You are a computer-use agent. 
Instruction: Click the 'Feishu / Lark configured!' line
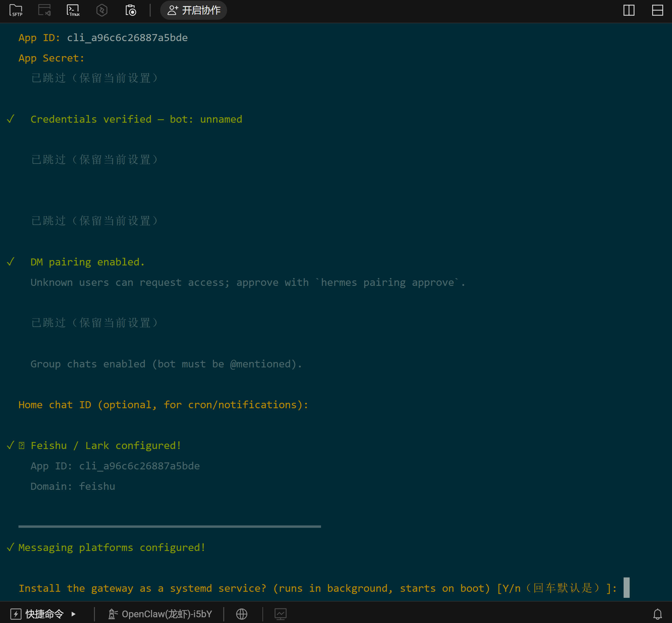[x=106, y=445]
